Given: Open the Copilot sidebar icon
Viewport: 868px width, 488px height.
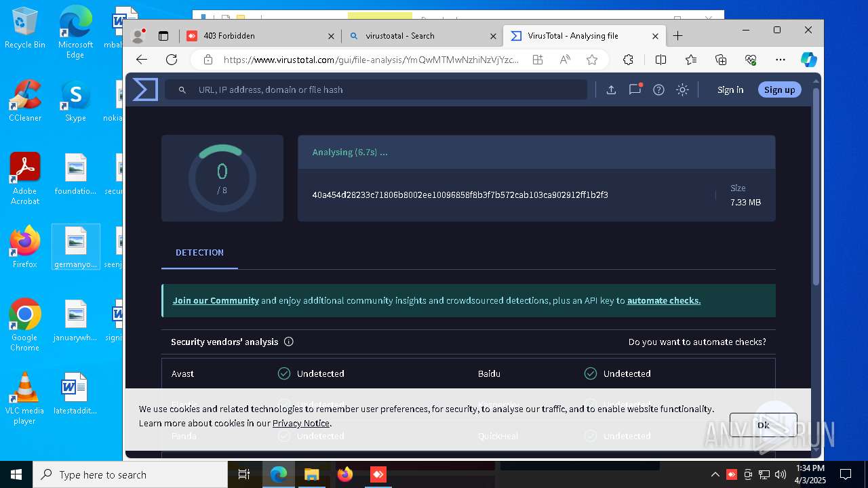Looking at the screenshot, I should pos(808,60).
